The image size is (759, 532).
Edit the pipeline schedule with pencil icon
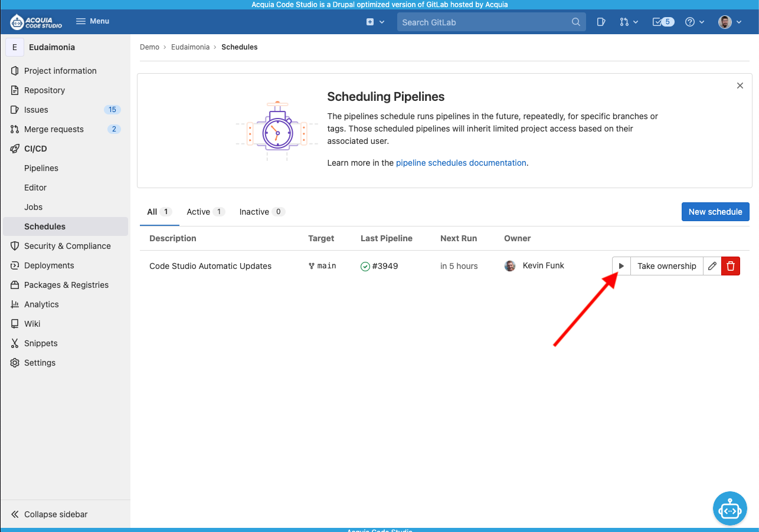(712, 266)
